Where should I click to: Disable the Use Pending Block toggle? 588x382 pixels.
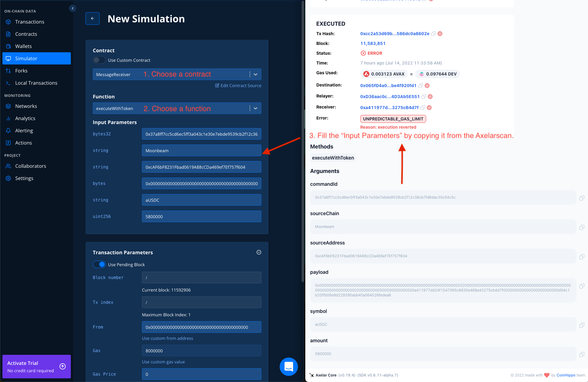pyautogui.click(x=99, y=265)
